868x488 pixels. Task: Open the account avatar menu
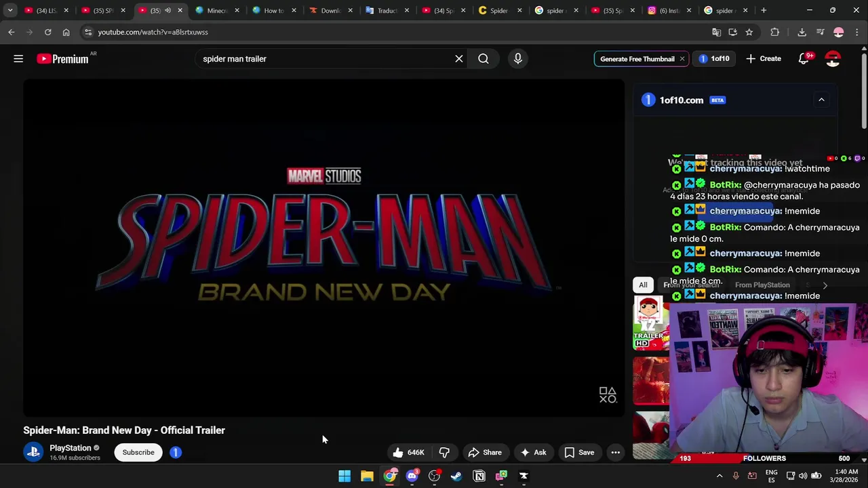click(x=833, y=59)
